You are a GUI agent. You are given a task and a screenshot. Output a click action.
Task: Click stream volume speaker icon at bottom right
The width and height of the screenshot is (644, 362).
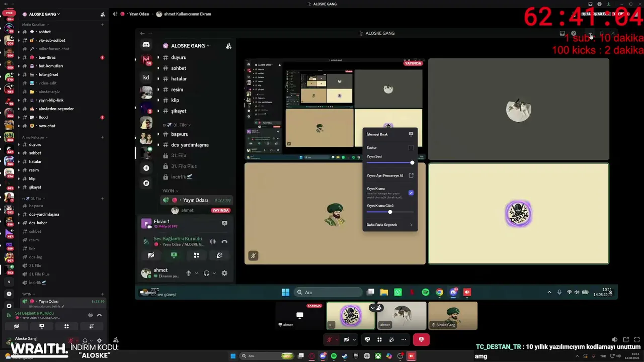614,339
